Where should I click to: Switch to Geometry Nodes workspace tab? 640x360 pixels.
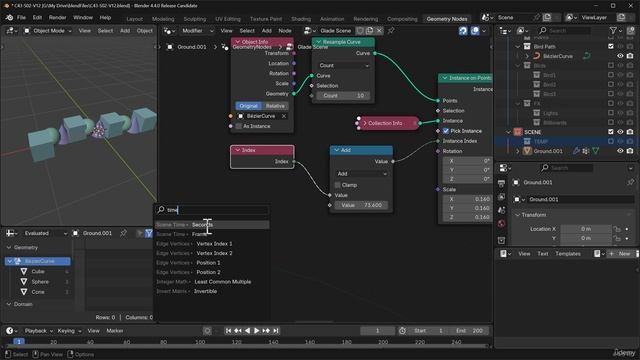click(x=447, y=19)
